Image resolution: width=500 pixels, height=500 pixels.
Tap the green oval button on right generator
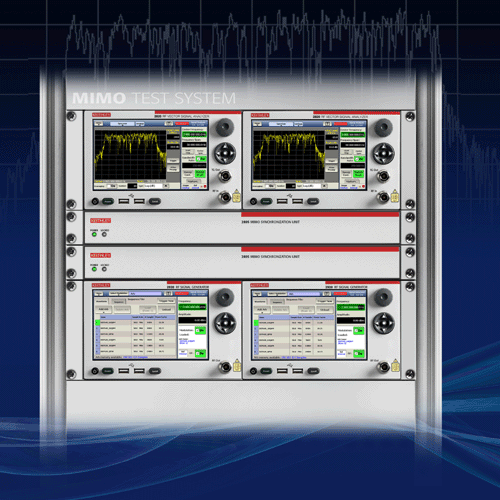[266, 371]
